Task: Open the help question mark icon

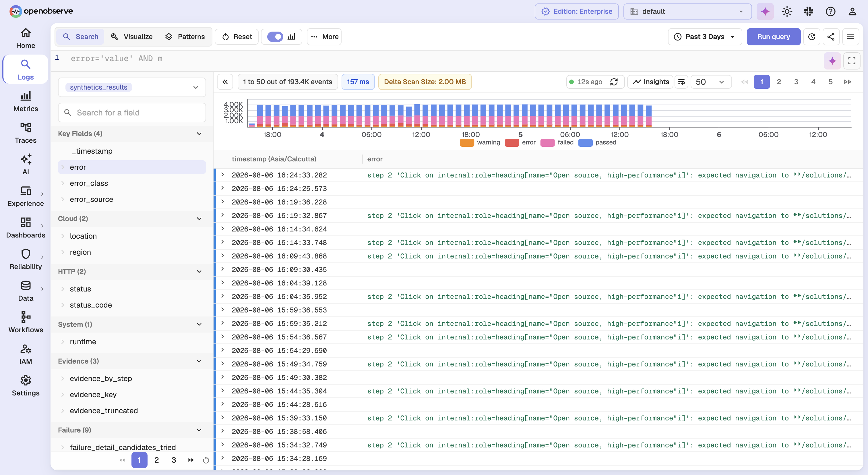Action: 830,11
